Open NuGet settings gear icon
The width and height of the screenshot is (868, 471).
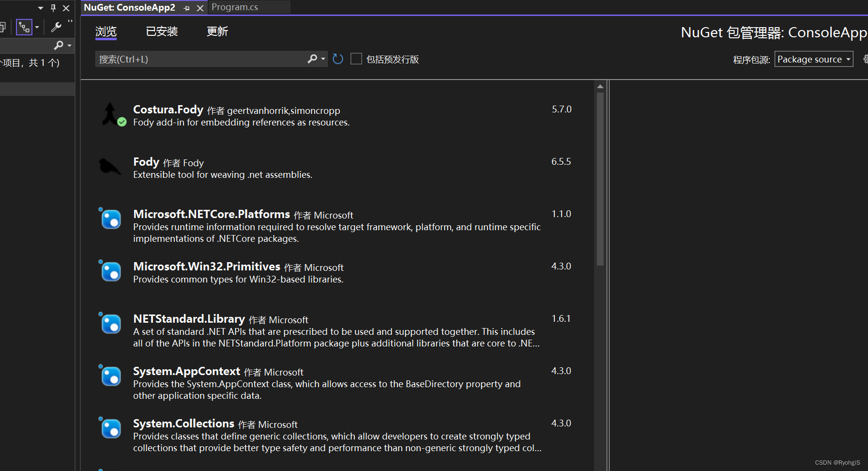click(866, 59)
